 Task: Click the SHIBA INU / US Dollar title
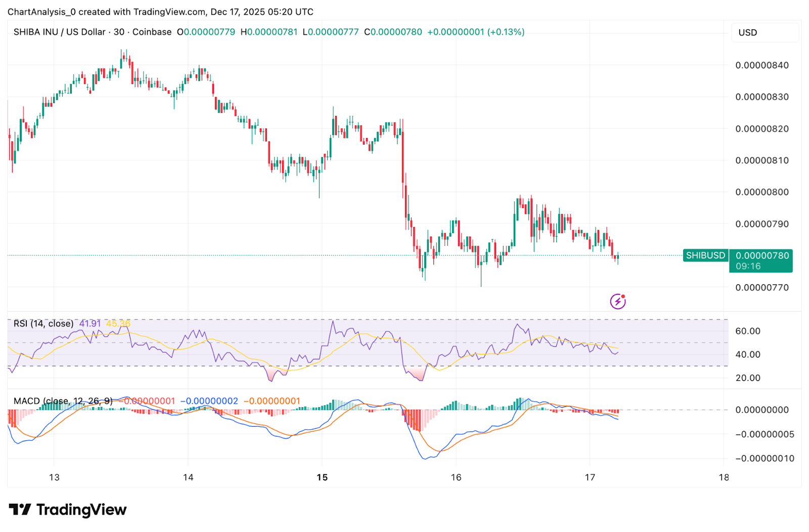[x=59, y=32]
